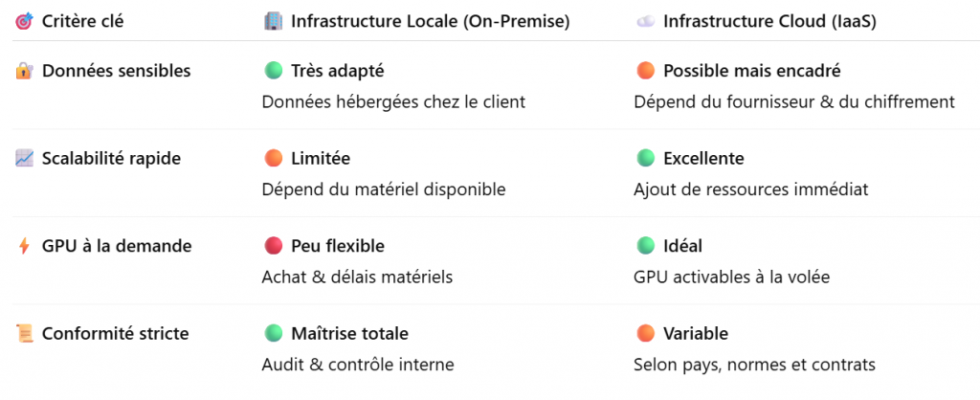The image size is (980, 400).
Task: Click the text Données hébergées chez le client
Action: 393,101
